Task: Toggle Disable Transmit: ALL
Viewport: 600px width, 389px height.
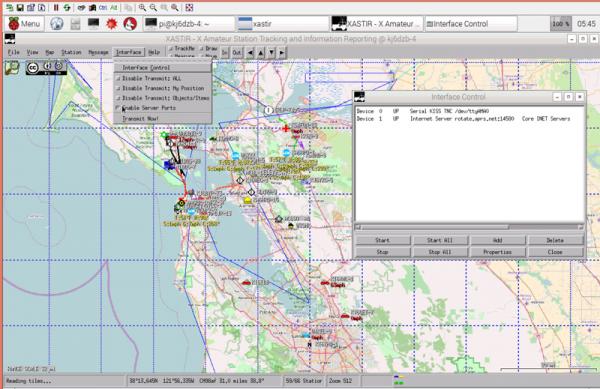Action: point(162,78)
